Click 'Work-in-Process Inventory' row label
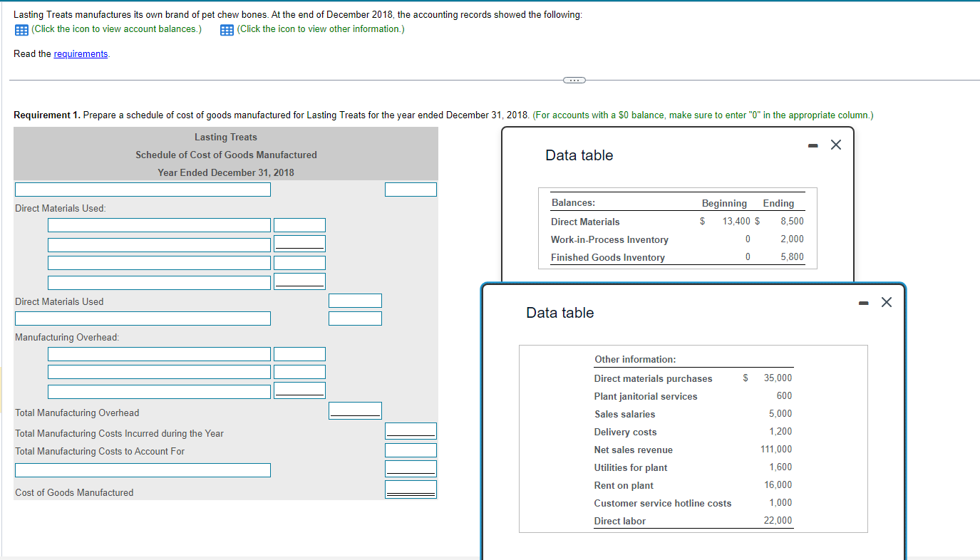Image resolution: width=980 pixels, height=560 pixels. tap(609, 239)
